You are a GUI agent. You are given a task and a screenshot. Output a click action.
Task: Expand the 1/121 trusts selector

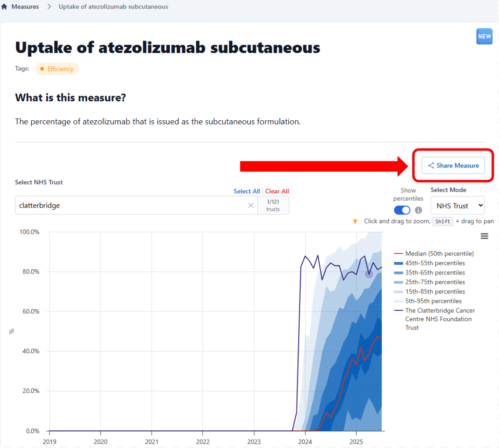click(x=273, y=205)
